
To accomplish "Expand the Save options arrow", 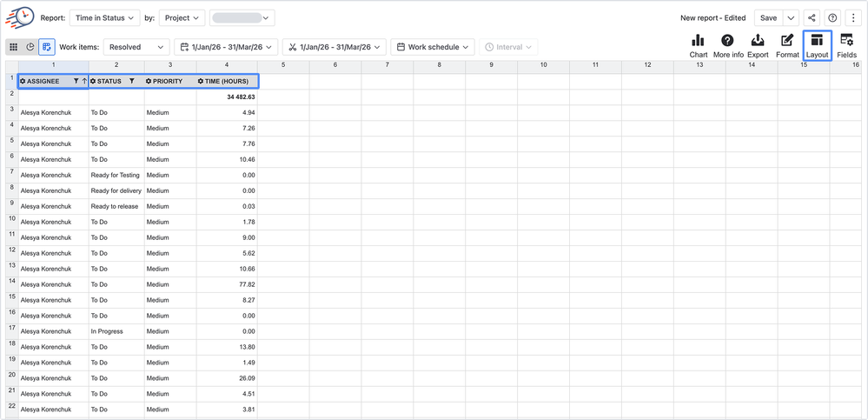I will tap(791, 17).
